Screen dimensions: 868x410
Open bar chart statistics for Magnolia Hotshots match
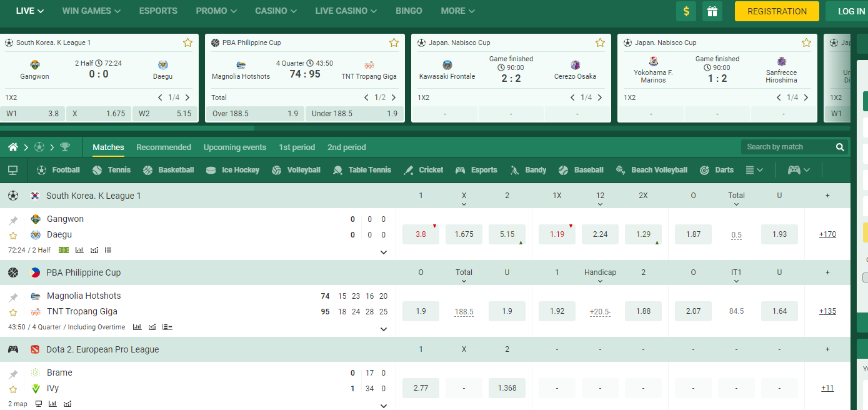click(137, 327)
